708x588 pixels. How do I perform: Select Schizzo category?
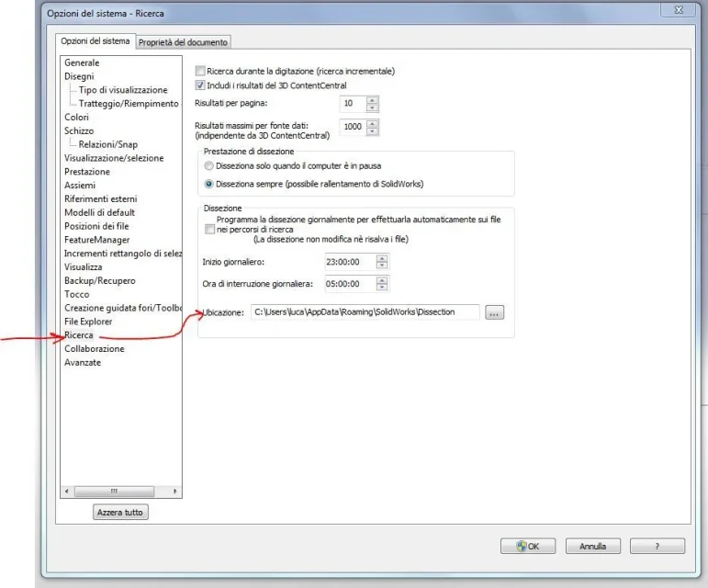click(79, 130)
